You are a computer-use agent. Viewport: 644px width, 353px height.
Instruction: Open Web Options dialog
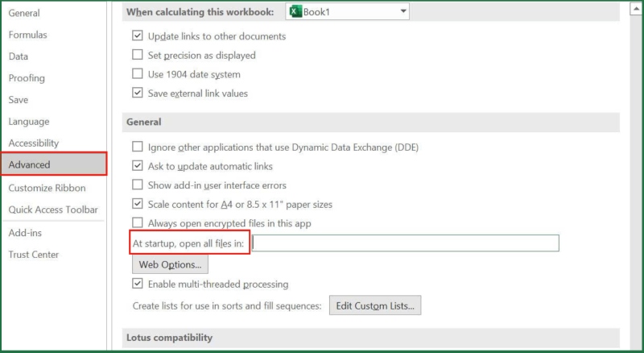tap(170, 264)
